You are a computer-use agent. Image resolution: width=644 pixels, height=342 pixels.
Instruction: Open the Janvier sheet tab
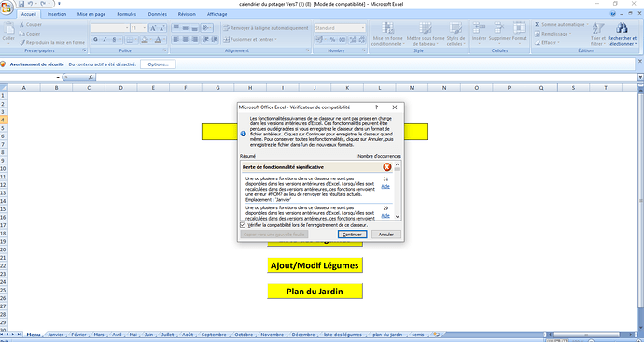click(x=55, y=335)
